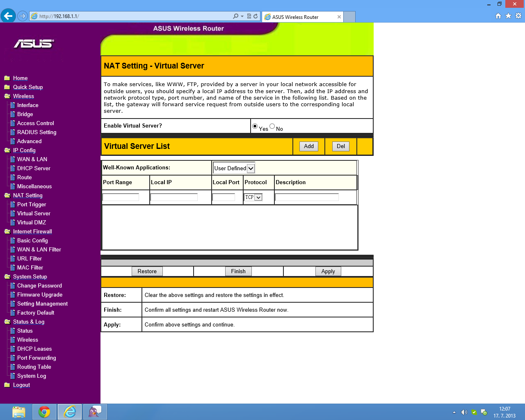525x420 pixels.
Task: Open the System Log page
Action: point(32,376)
